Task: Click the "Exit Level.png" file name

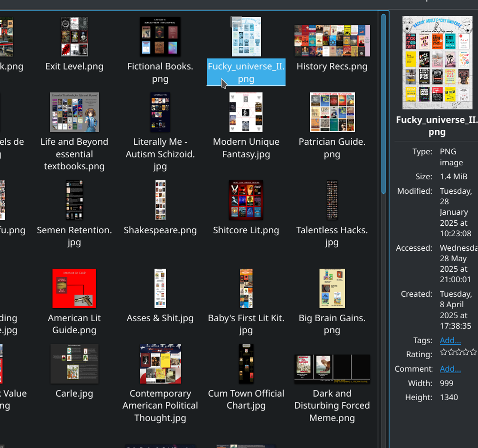Action: tap(74, 66)
